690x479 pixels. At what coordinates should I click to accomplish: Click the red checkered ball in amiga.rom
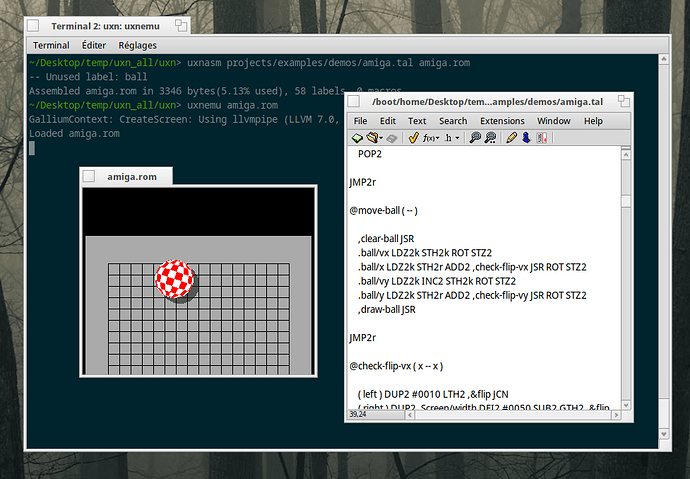click(174, 279)
